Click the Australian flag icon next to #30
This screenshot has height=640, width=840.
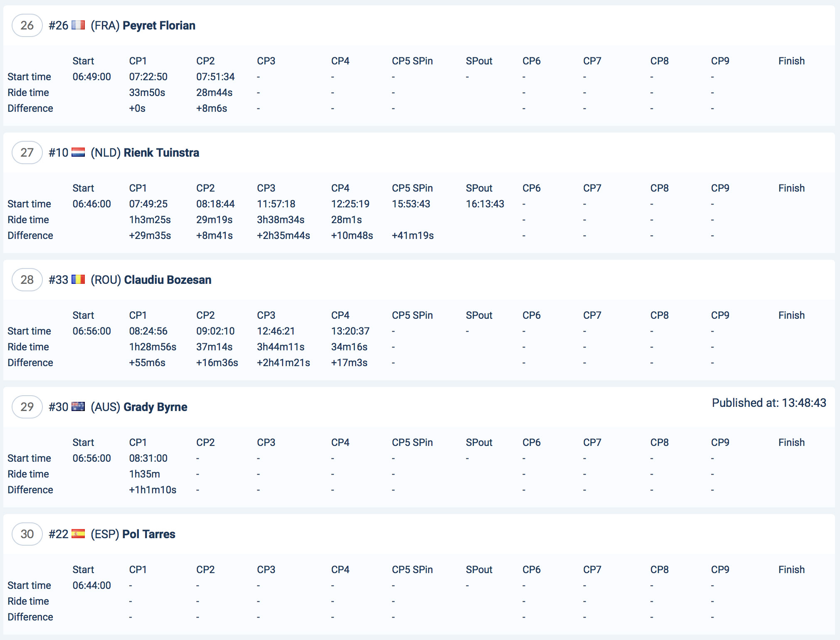coord(78,407)
